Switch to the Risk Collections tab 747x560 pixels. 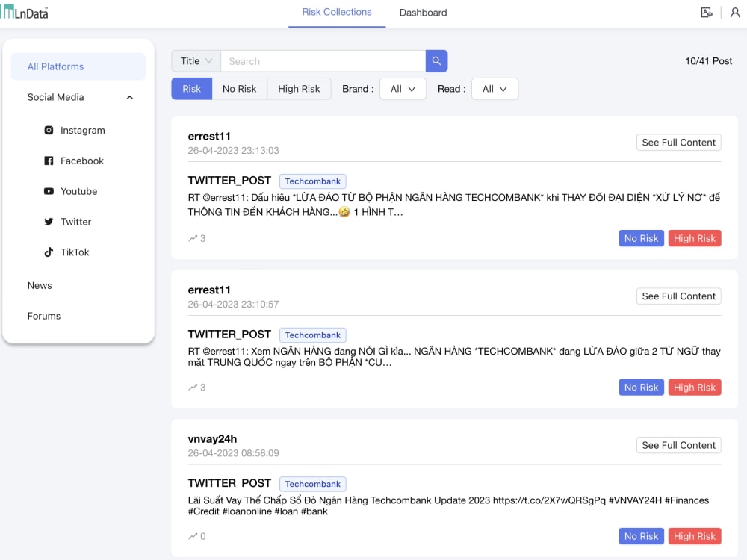tap(337, 13)
